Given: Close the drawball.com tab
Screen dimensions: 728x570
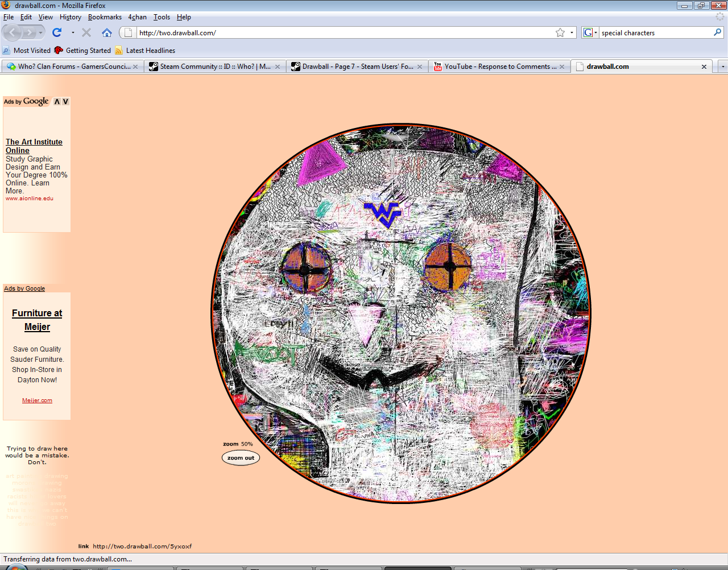Looking at the screenshot, I should [x=704, y=67].
